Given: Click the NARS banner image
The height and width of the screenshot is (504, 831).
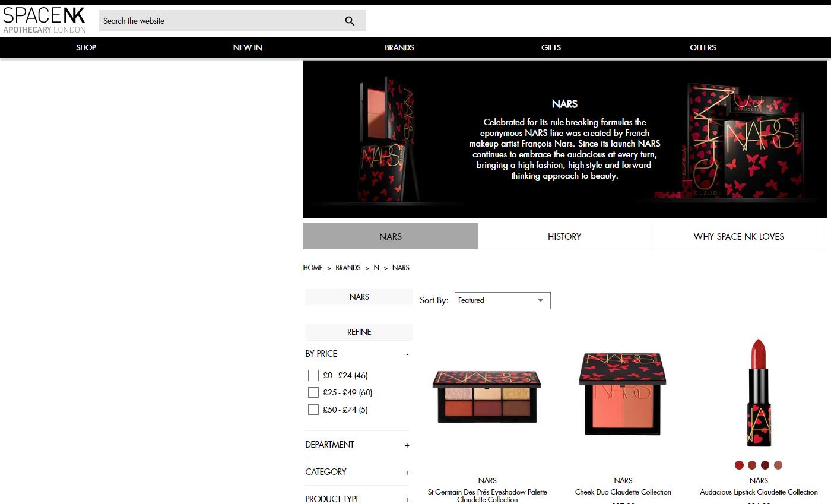Looking at the screenshot, I should [x=564, y=140].
